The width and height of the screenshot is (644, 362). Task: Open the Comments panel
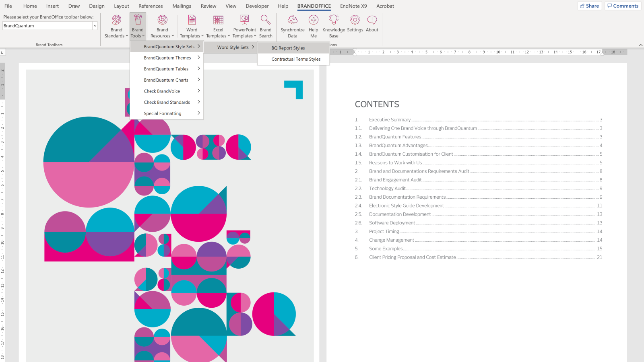tap(623, 6)
